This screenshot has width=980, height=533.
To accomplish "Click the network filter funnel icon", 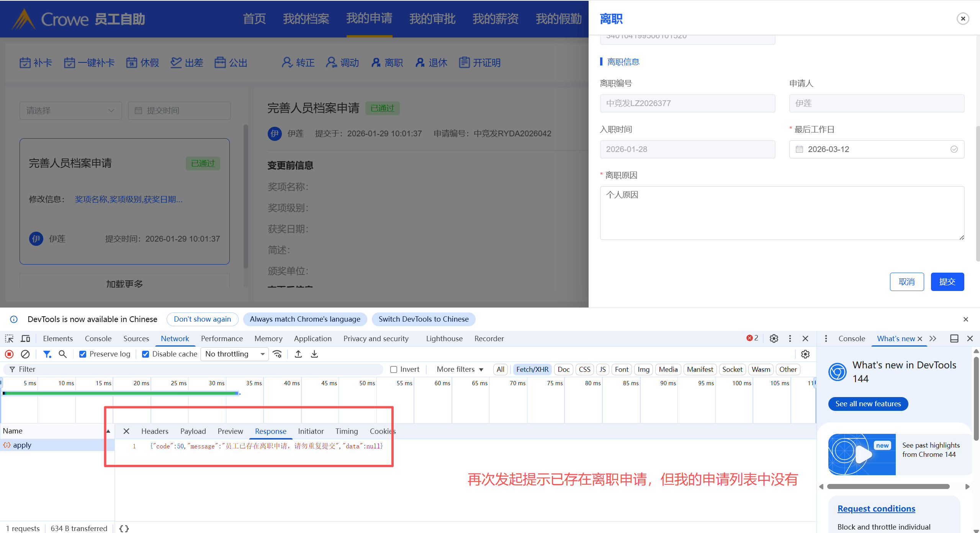I will tap(47, 354).
